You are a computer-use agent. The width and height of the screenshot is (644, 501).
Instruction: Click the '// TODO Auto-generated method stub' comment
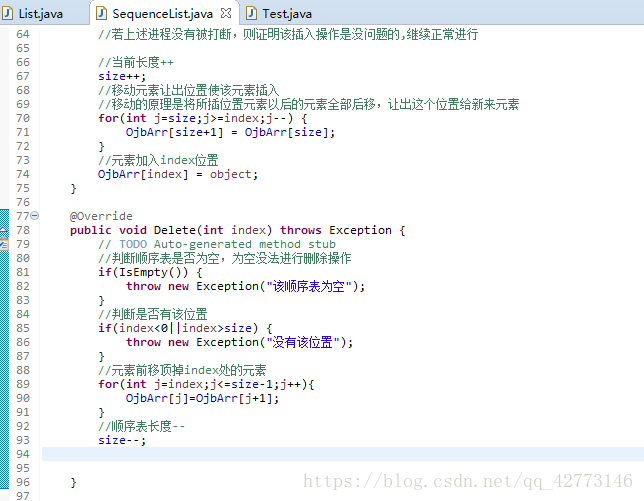click(217, 244)
